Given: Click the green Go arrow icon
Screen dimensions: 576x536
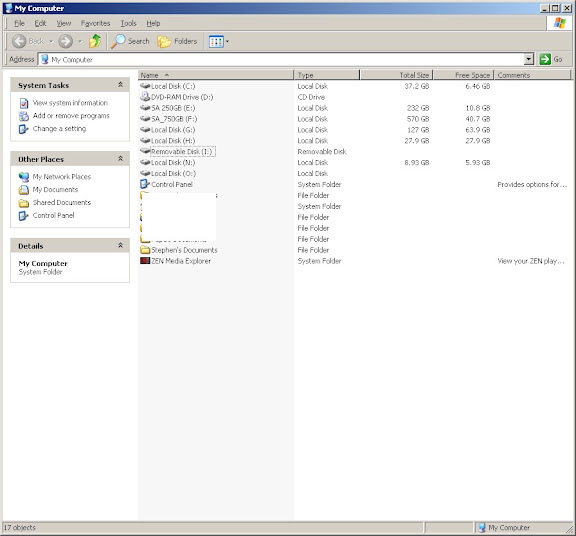Looking at the screenshot, I should click(x=545, y=59).
